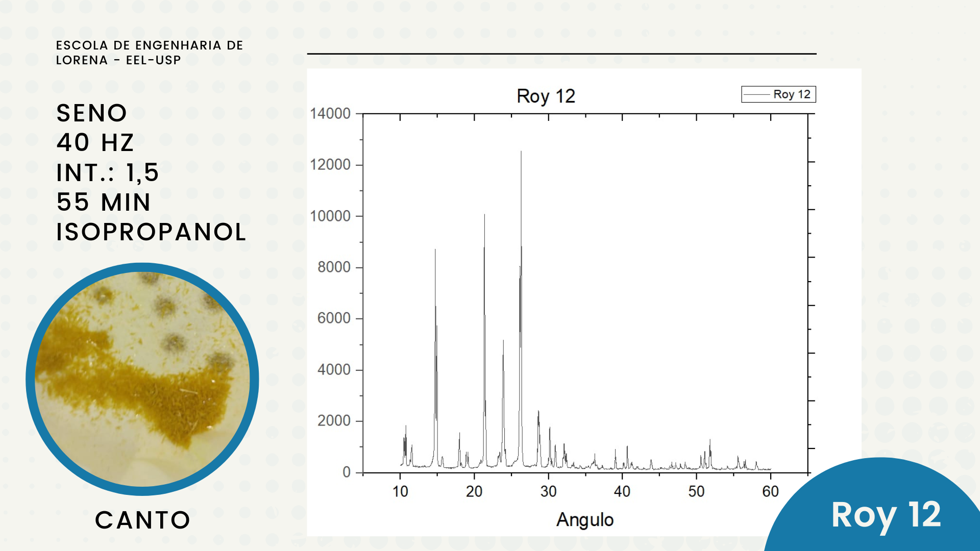Click the y-axis value '4000'
This screenshot has height=551, width=980.
pyautogui.click(x=334, y=369)
